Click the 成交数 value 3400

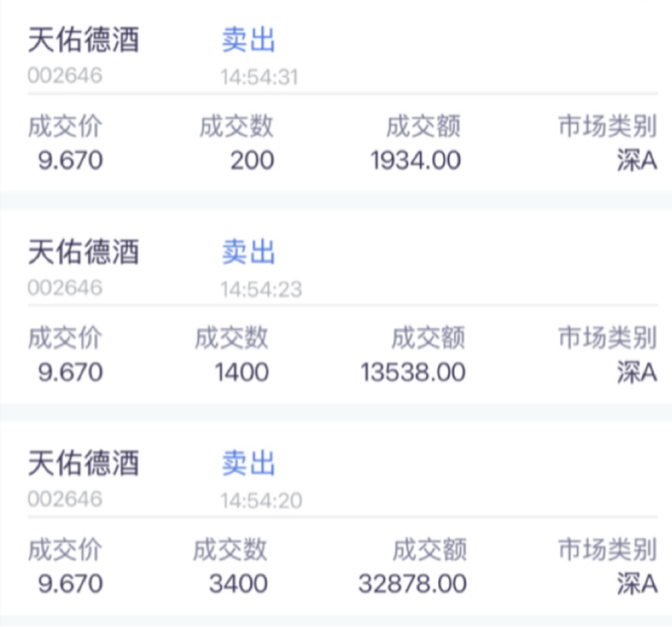(238, 584)
